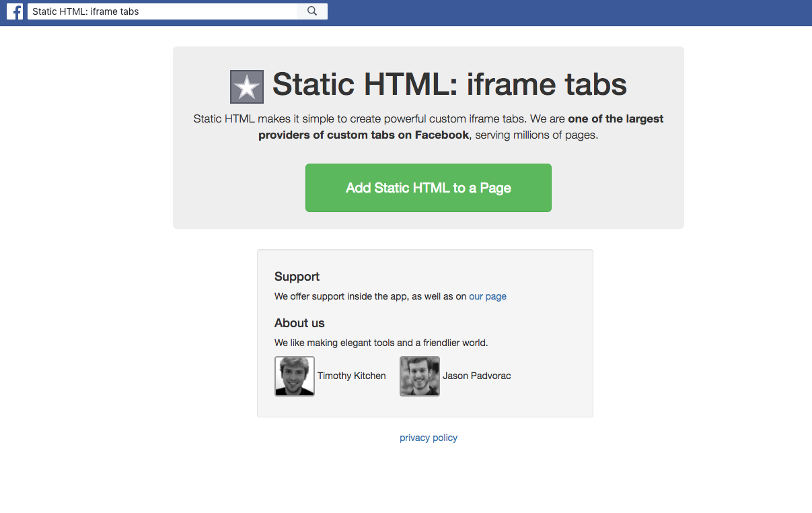Click Add Static HTML to a Page

429,188
